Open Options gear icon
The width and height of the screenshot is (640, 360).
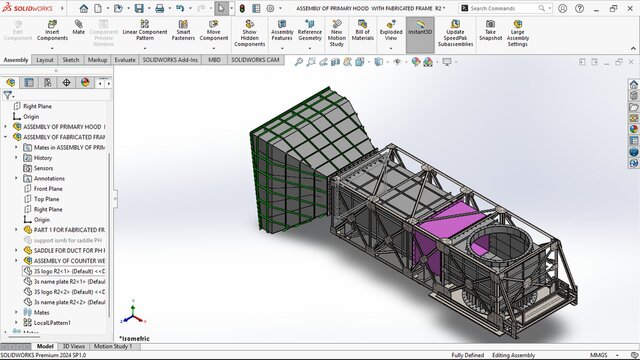point(270,8)
